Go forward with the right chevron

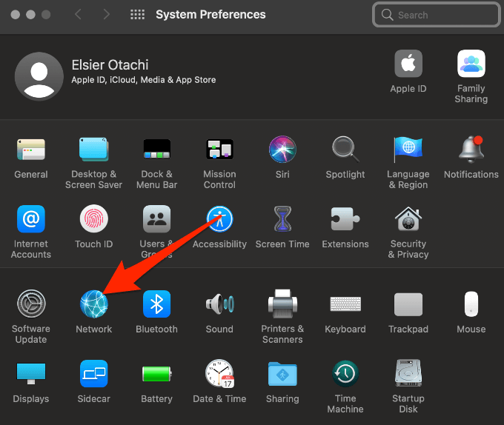(106, 15)
